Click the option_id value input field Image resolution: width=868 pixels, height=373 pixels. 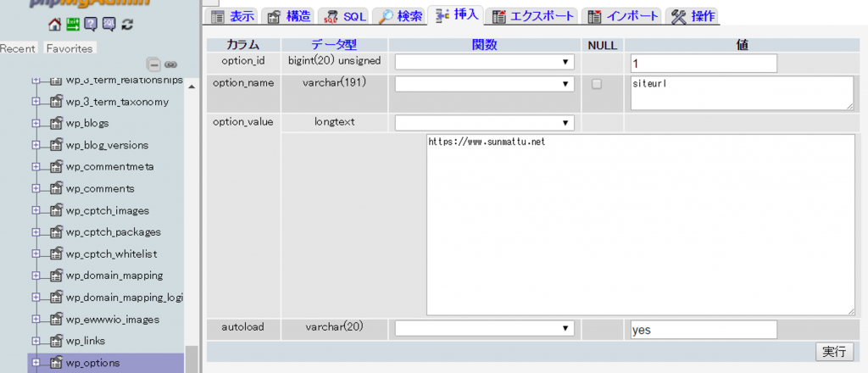(x=704, y=64)
